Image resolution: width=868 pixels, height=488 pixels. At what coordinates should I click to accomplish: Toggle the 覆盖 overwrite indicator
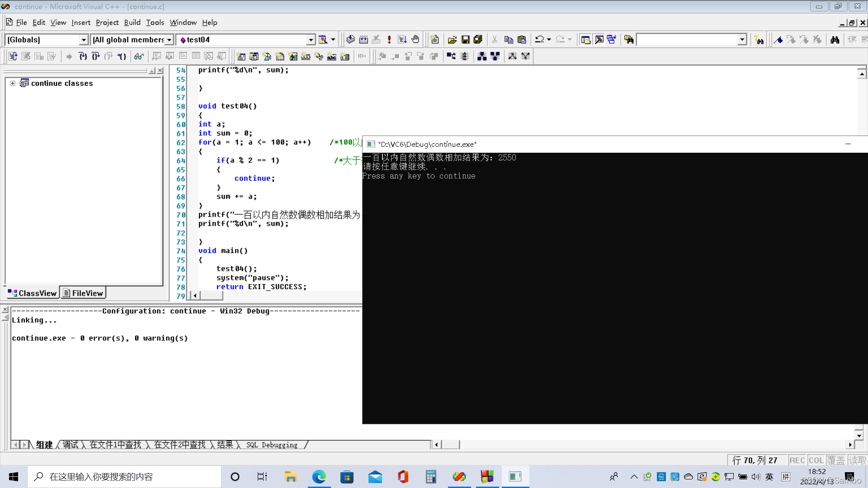[x=836, y=460]
